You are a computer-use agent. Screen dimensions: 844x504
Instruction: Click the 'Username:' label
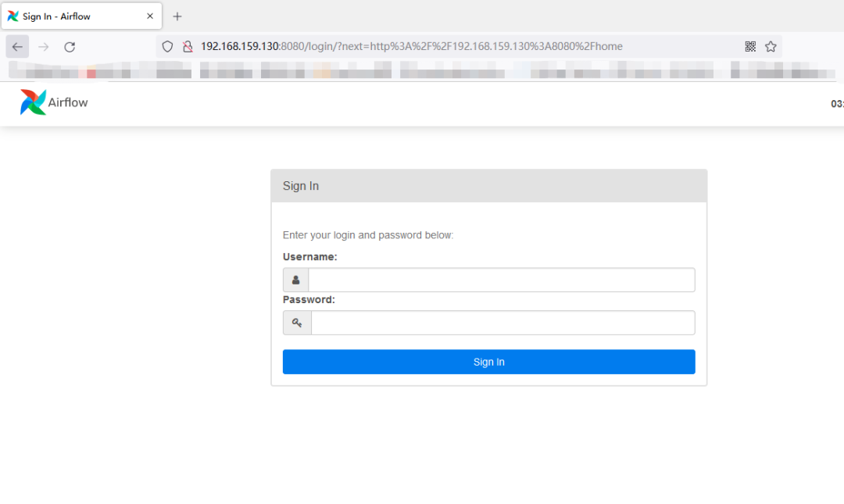click(310, 257)
